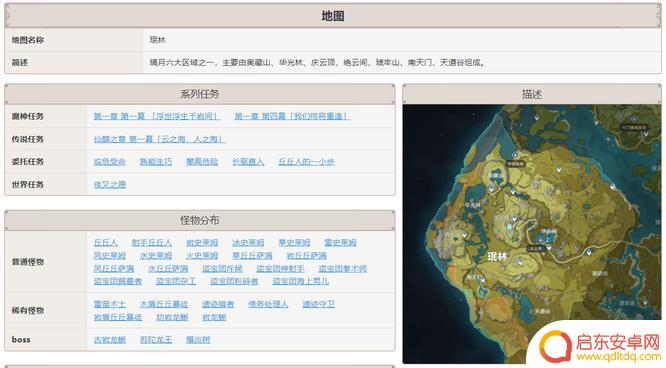The height and width of the screenshot is (368, 666).
Task: Open the 盗宝团海上男儿 monster link
Action: click(301, 281)
